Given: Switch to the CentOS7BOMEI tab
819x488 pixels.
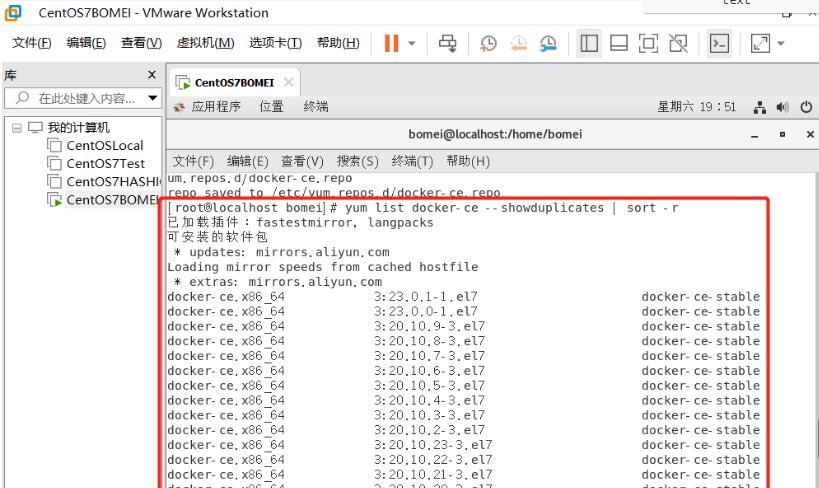Looking at the screenshot, I should (x=234, y=83).
